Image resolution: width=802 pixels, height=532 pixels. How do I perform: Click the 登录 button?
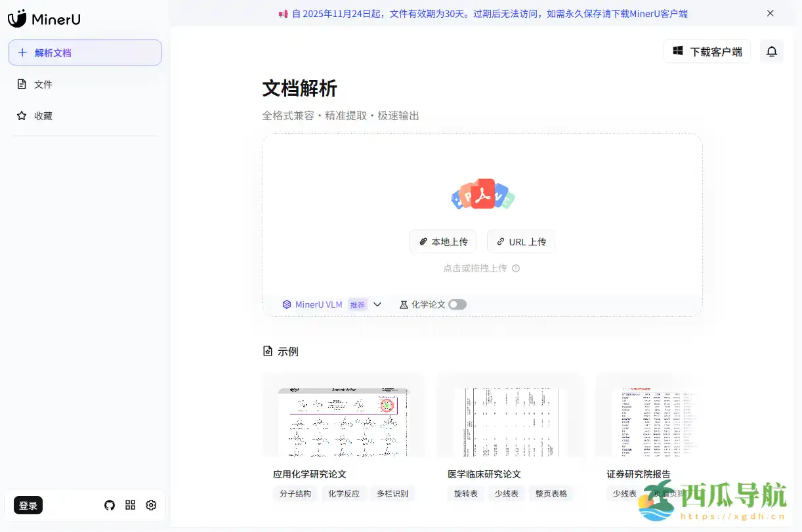tap(28, 505)
